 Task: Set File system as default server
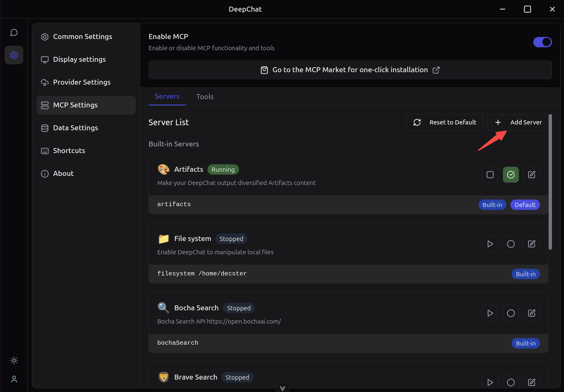coord(511,244)
